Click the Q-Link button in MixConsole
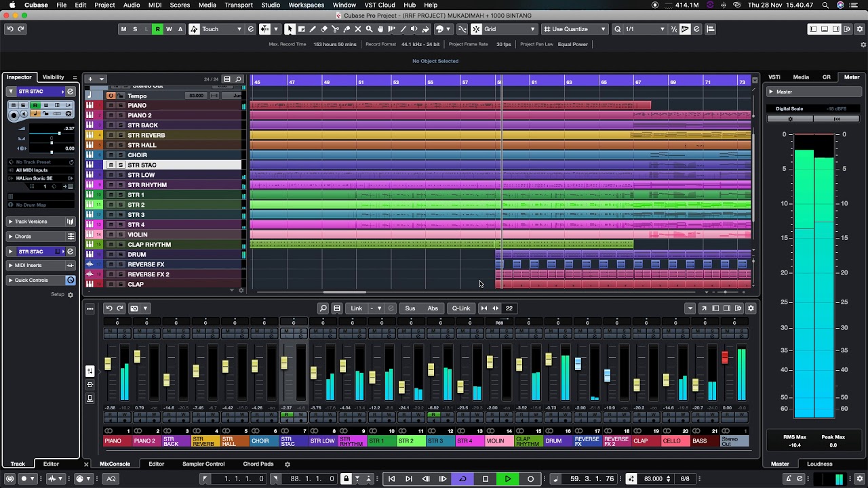The height and width of the screenshot is (488, 868). click(461, 308)
